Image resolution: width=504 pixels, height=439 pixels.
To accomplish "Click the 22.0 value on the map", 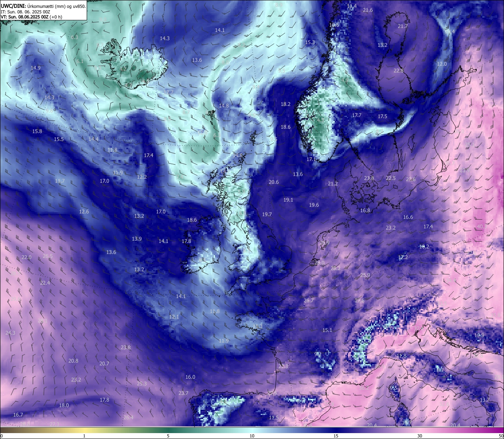I will [26, 257].
